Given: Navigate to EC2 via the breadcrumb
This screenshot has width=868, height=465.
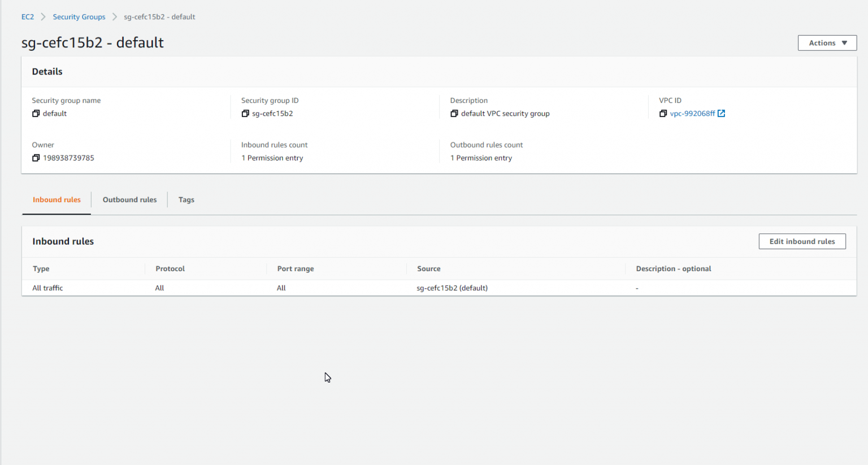Looking at the screenshot, I should [27, 16].
